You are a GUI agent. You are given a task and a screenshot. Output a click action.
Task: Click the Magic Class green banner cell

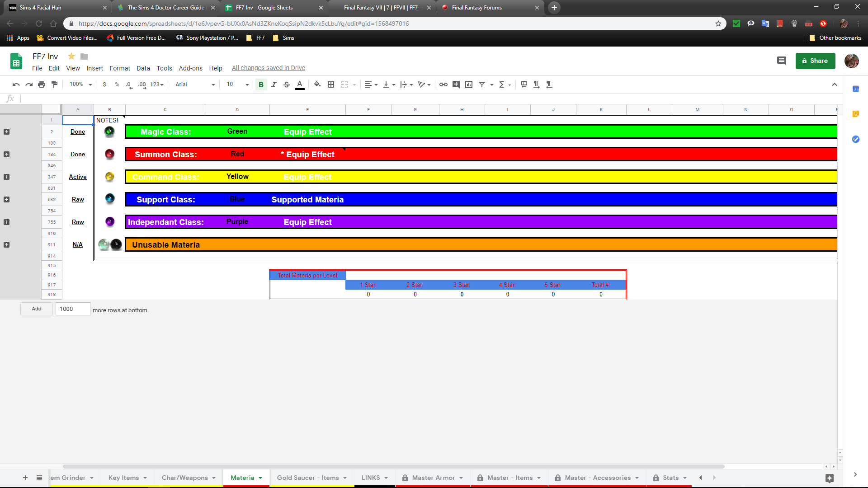(x=165, y=132)
